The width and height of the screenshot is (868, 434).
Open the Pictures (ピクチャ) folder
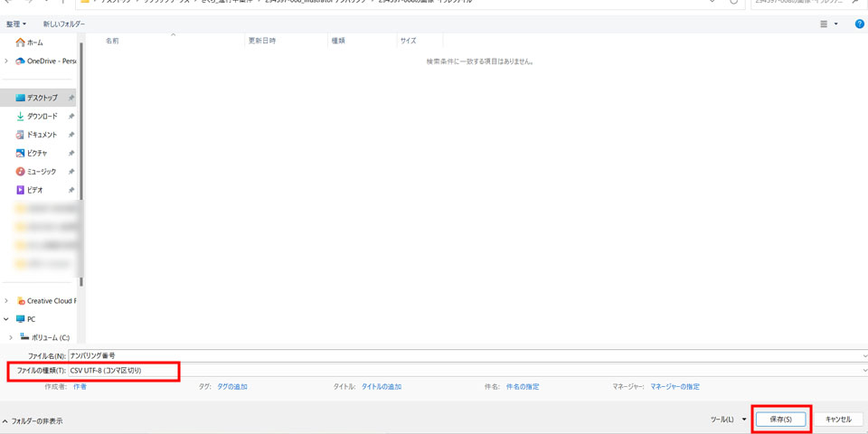pos(36,154)
